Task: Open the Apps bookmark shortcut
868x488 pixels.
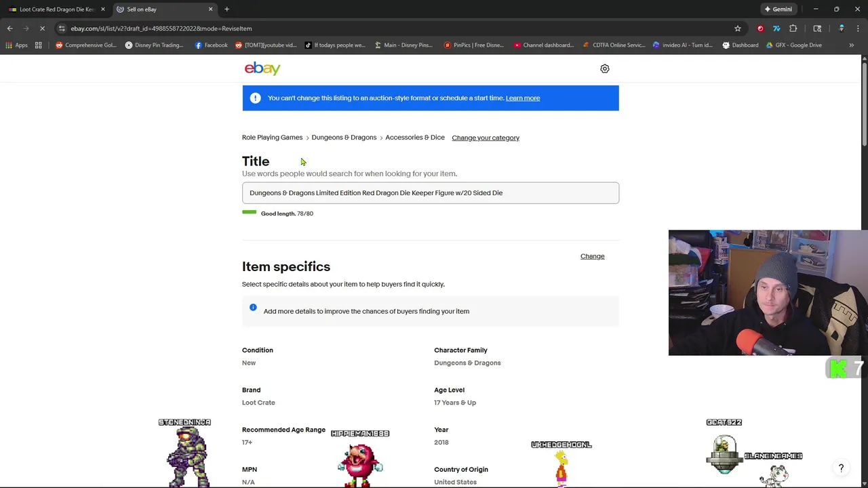Action: click(x=17, y=45)
